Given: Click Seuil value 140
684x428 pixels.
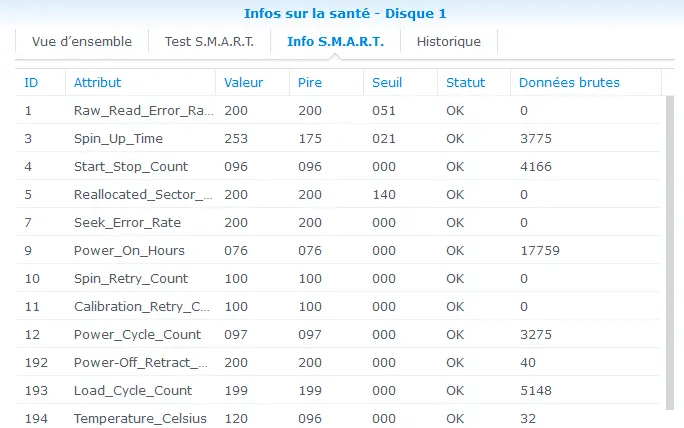Looking at the screenshot, I should tap(384, 194).
